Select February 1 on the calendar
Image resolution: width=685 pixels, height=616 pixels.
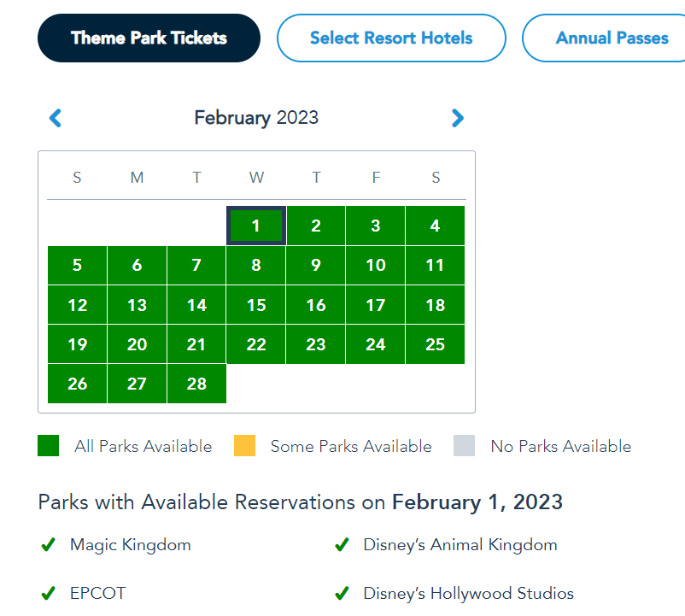(x=256, y=226)
